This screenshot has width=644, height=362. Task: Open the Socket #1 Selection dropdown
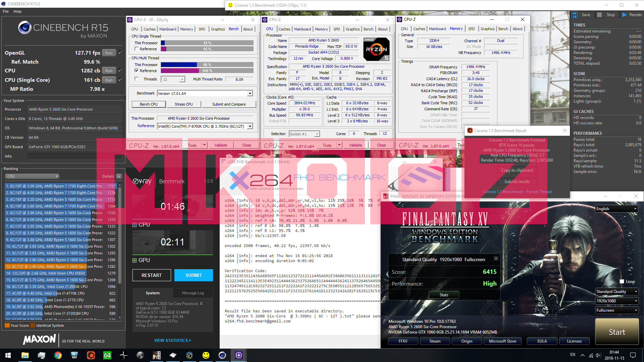pyautogui.click(x=317, y=134)
